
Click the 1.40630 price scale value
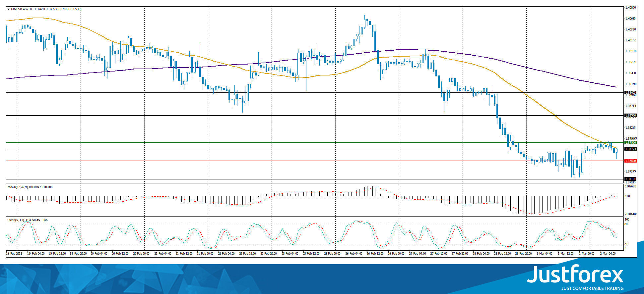pyautogui.click(x=630, y=19)
